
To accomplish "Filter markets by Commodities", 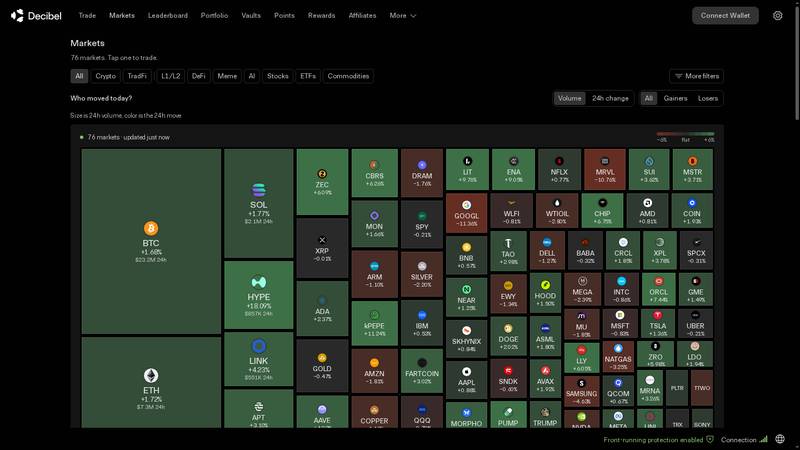I will tap(348, 76).
